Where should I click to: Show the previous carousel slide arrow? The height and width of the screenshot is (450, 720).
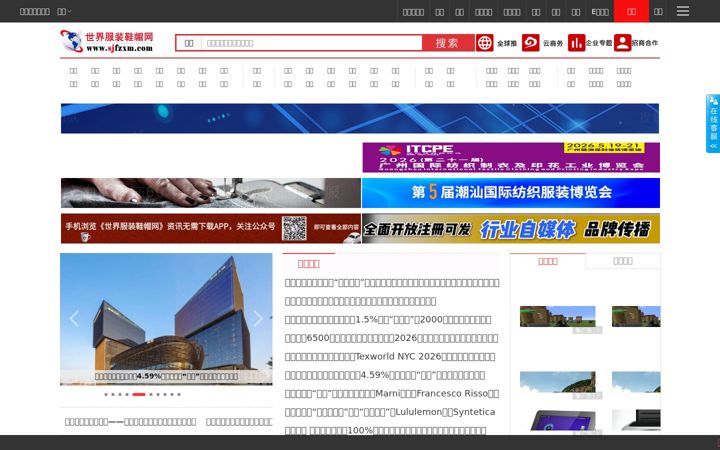(74, 318)
